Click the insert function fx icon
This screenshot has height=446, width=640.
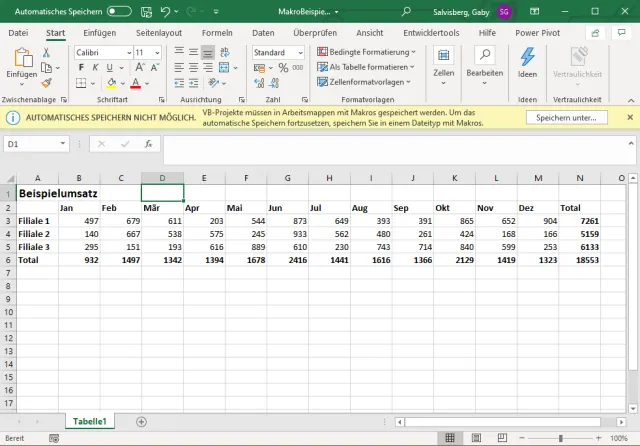146,144
